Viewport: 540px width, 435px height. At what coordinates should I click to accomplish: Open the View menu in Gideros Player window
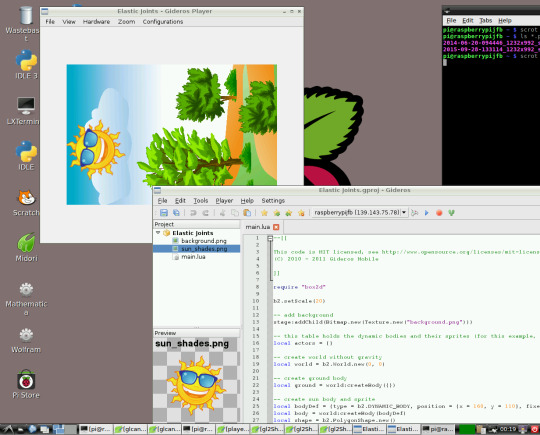coord(69,21)
